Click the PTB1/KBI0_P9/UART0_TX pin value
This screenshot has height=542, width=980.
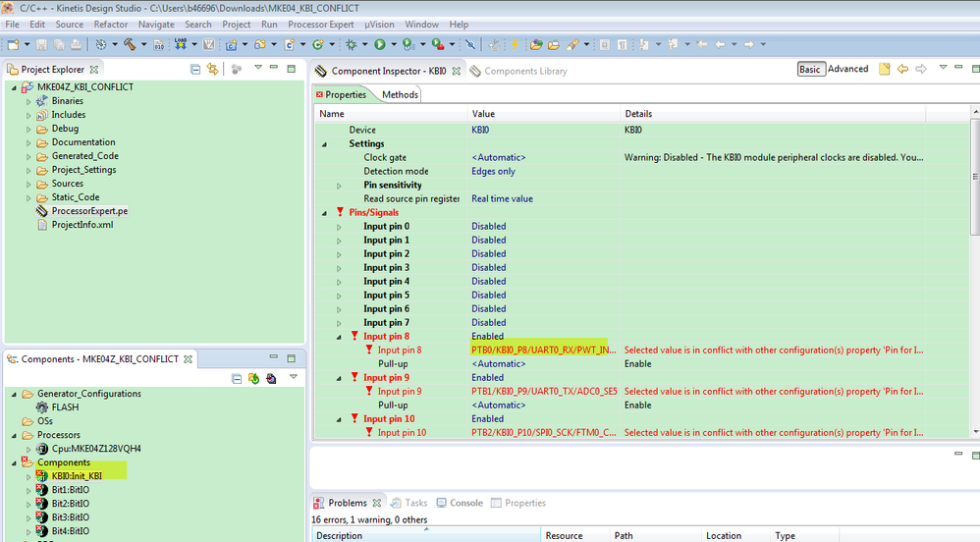(x=544, y=392)
